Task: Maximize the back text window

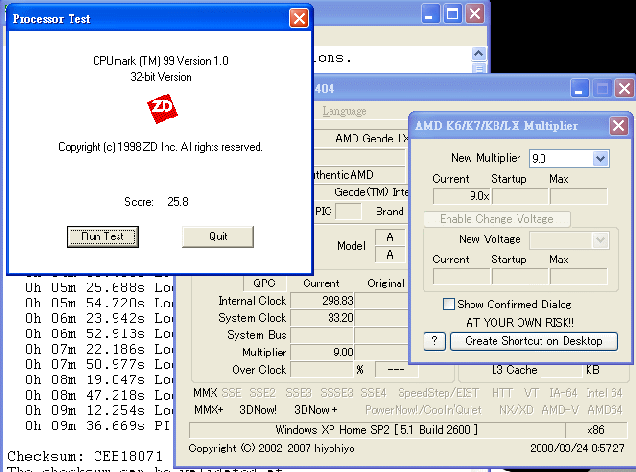Action: 452,15
